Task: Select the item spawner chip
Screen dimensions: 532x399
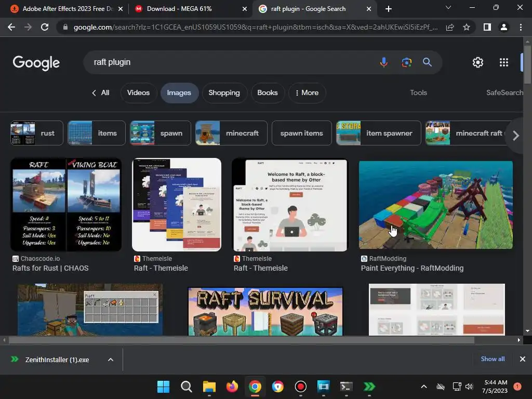Action: 378,134
